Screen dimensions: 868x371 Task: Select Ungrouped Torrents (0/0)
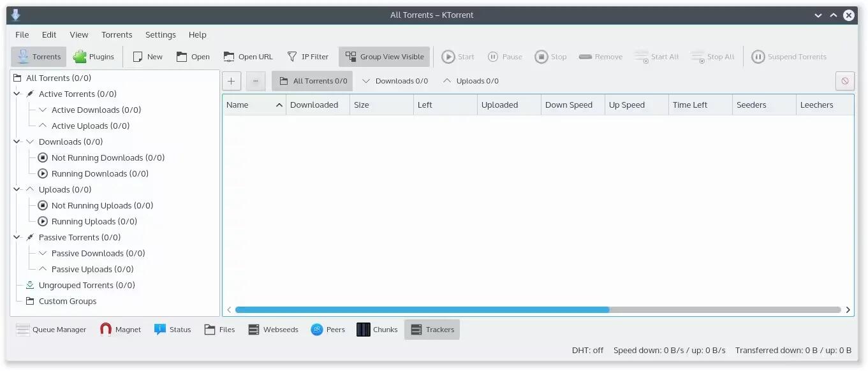(x=87, y=285)
